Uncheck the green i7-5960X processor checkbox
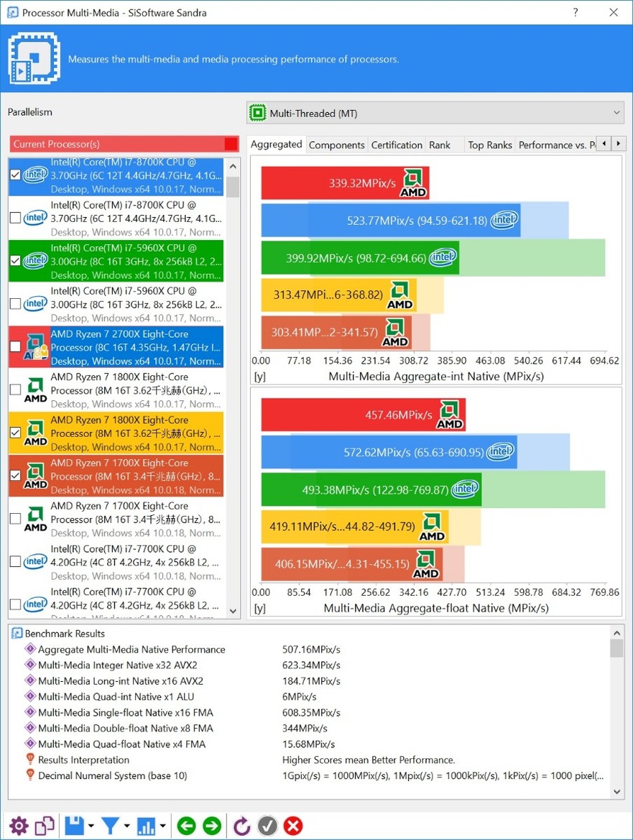Screen dimensions: 633x840 click(x=16, y=261)
